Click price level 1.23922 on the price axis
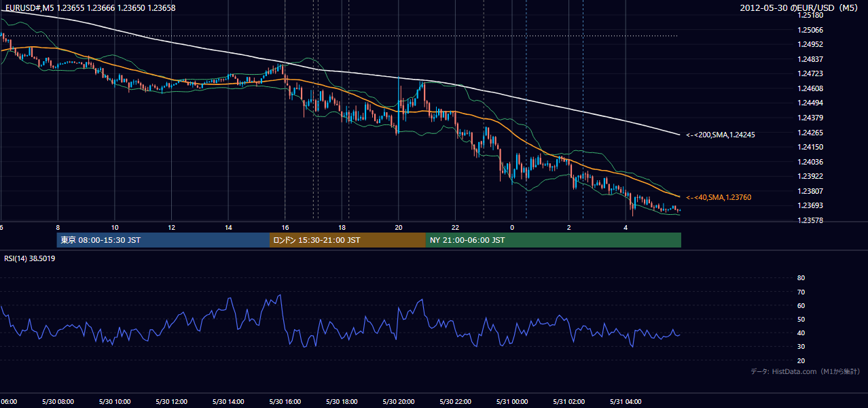This screenshot has height=408, width=868. tap(810, 176)
